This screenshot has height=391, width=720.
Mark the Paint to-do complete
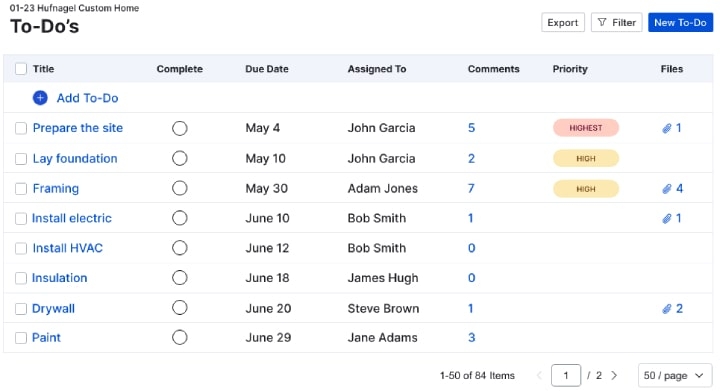click(180, 337)
